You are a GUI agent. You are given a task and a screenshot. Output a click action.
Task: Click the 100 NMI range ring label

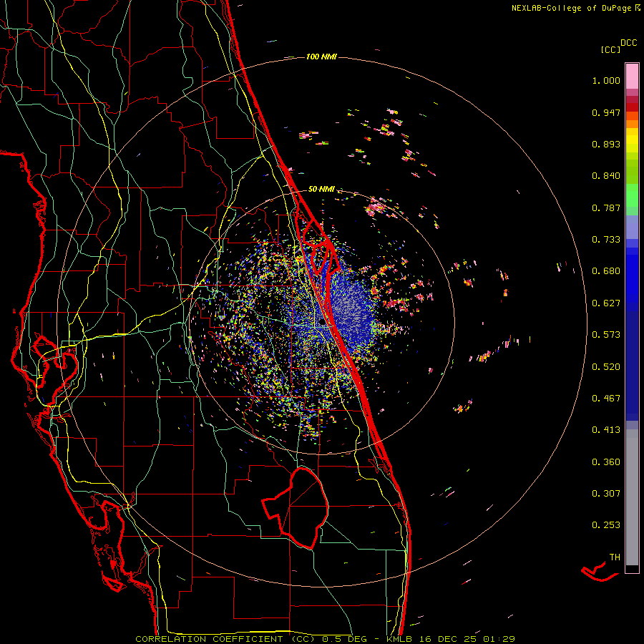coord(321,57)
